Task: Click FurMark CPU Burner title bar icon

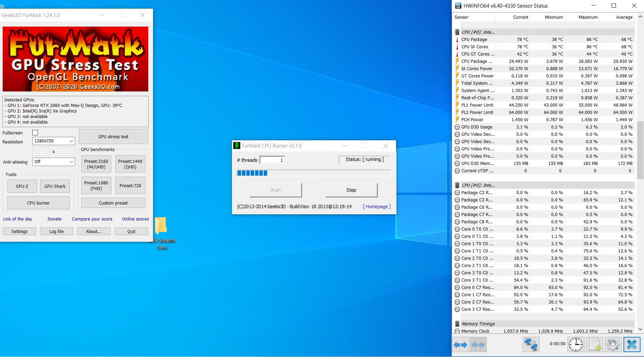Action: coord(237,146)
